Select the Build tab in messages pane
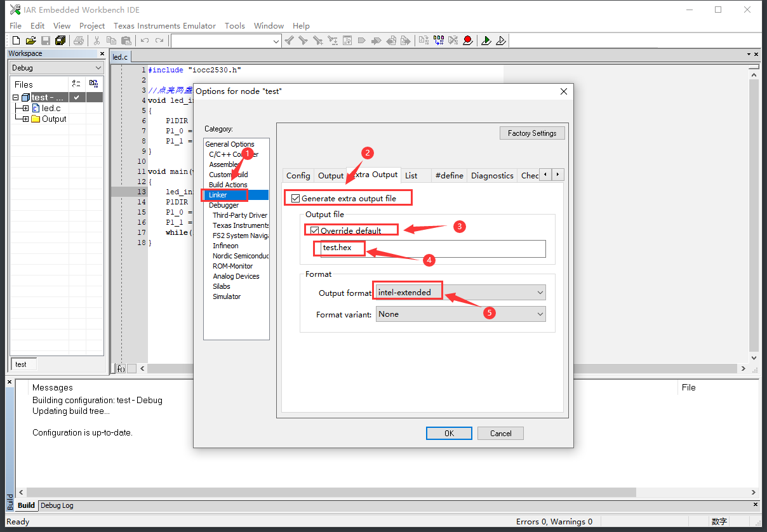 coord(26,505)
